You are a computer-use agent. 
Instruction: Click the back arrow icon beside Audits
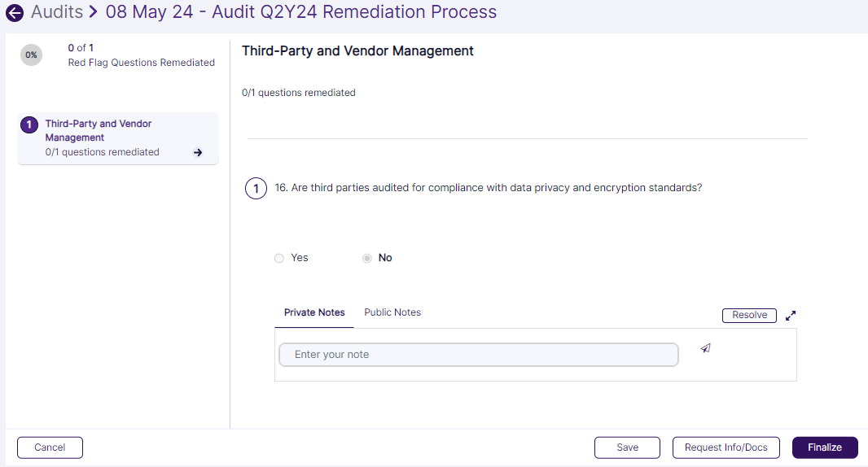tap(15, 13)
